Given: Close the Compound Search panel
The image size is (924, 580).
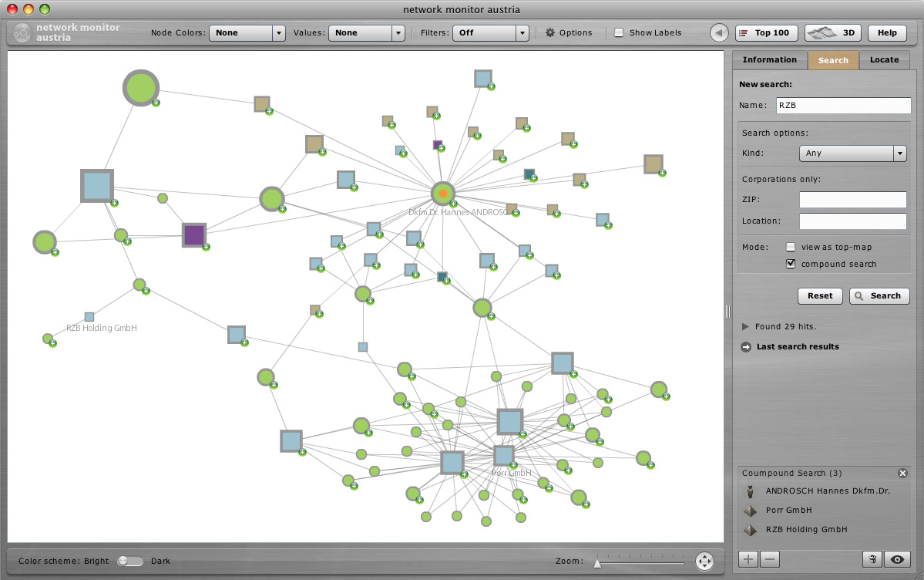Looking at the screenshot, I should pos(902,474).
